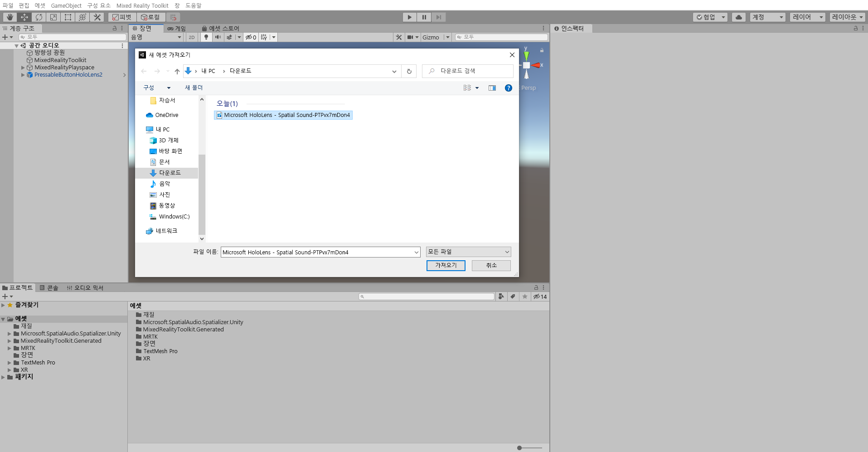Open the Gizmo dropdown arrow
The image size is (868, 452).
click(447, 37)
